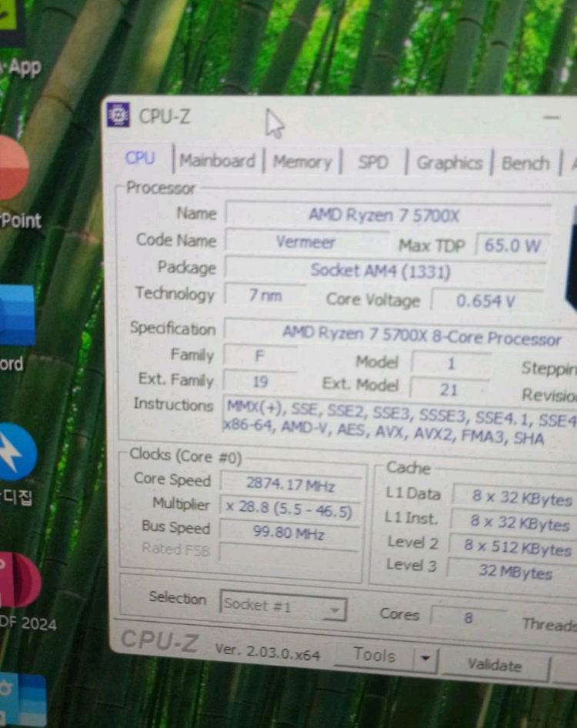Switch to the CPU tab

point(140,159)
